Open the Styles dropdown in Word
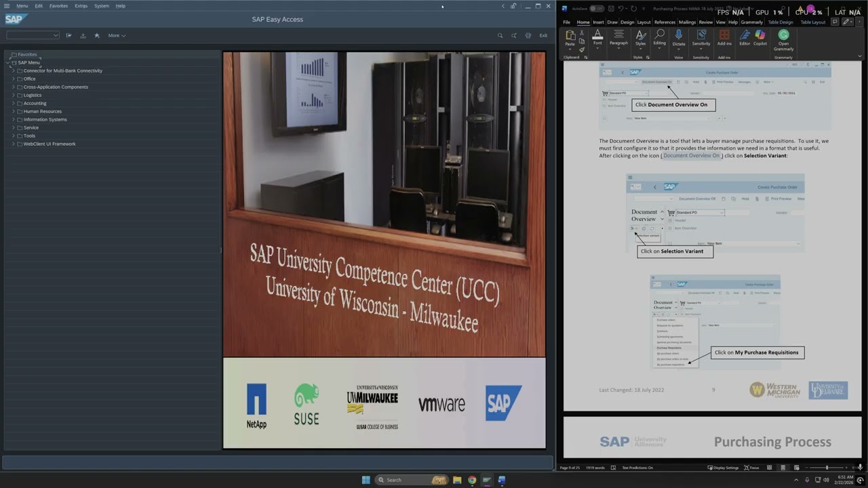This screenshot has width=868, height=488. pos(640,38)
